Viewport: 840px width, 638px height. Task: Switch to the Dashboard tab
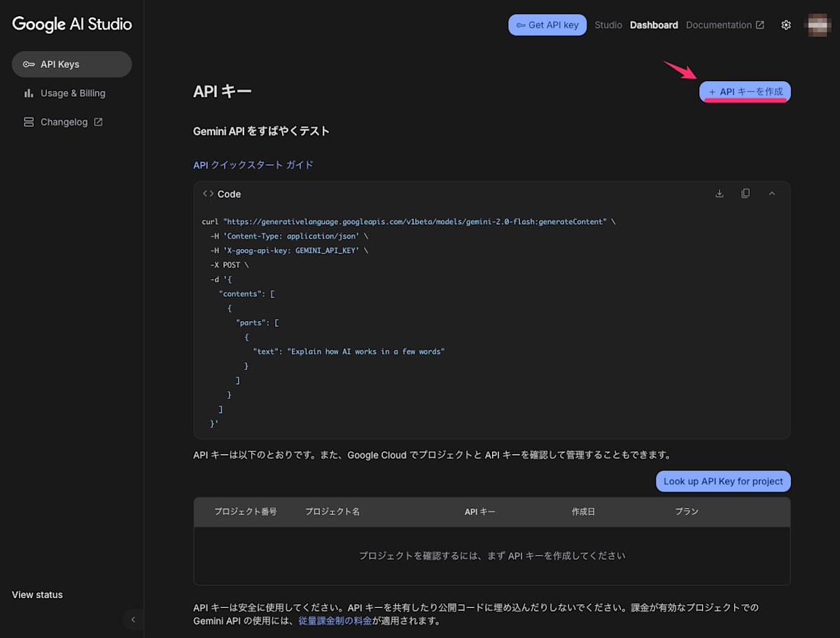click(654, 25)
